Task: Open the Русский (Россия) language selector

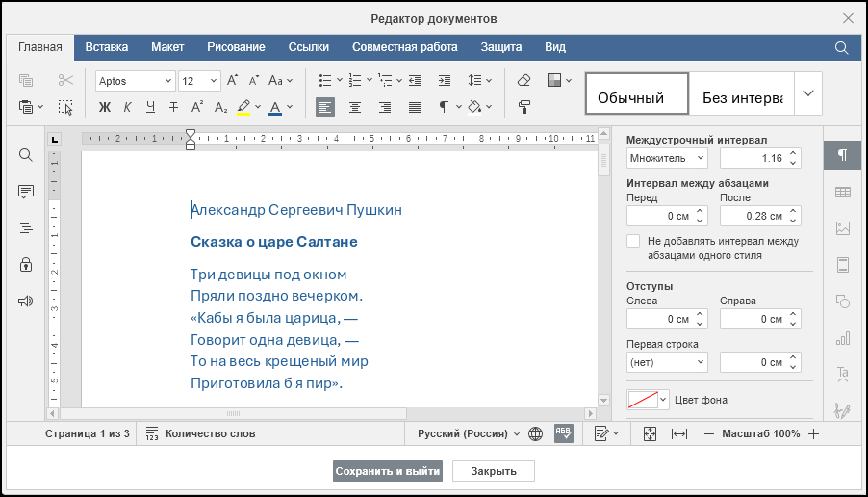Action: [x=469, y=433]
